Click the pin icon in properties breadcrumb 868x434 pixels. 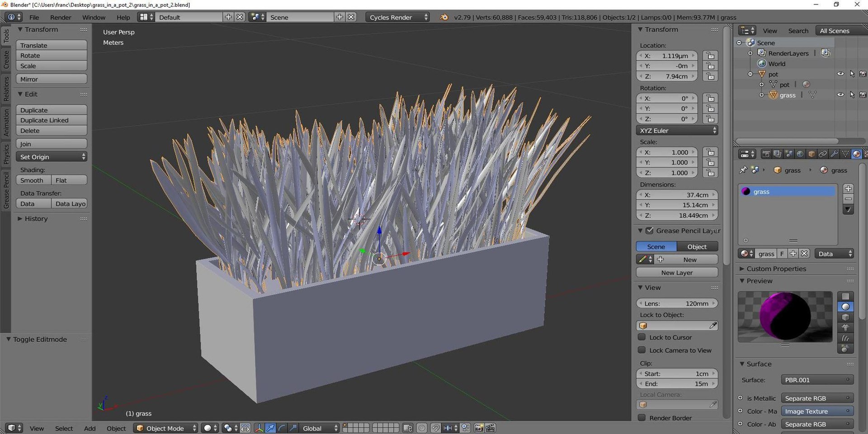point(743,170)
